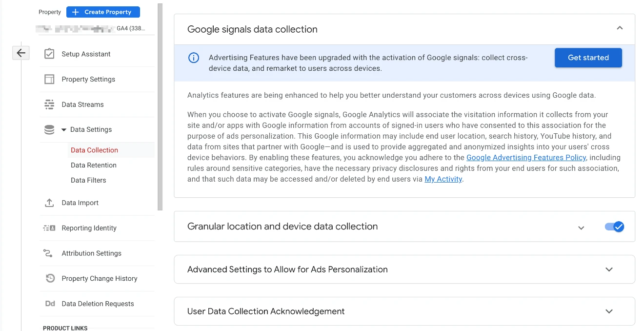Click the sidebar vertical scrollbar
This screenshot has width=644, height=331.
pyautogui.click(x=160, y=107)
